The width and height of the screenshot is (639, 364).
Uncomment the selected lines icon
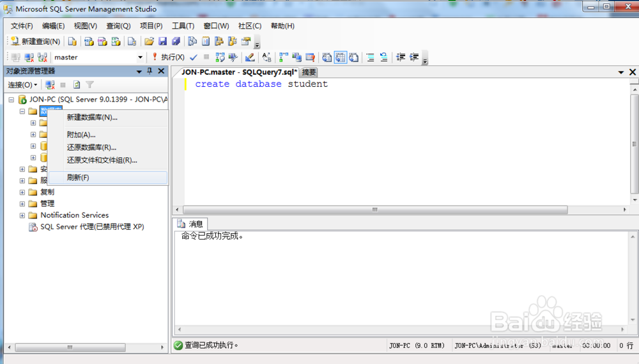[383, 57]
